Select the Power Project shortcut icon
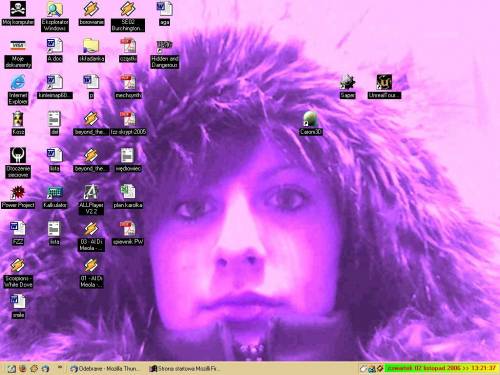This screenshot has width=500, height=375. click(18, 192)
